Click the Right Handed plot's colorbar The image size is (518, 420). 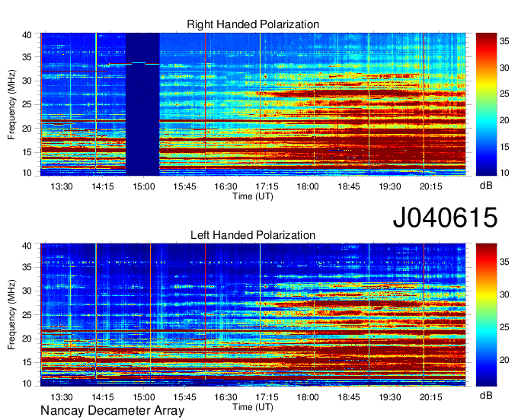[x=486, y=104]
